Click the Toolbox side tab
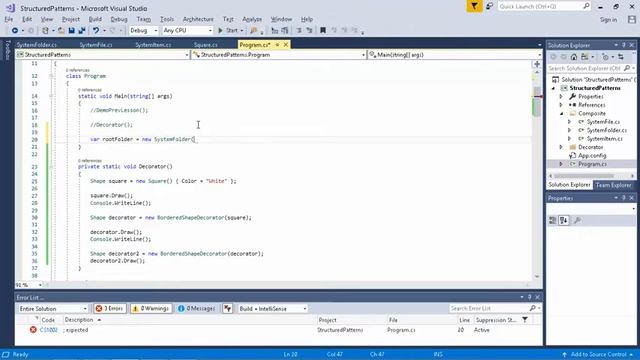The height and width of the screenshot is (360, 640). point(7,50)
